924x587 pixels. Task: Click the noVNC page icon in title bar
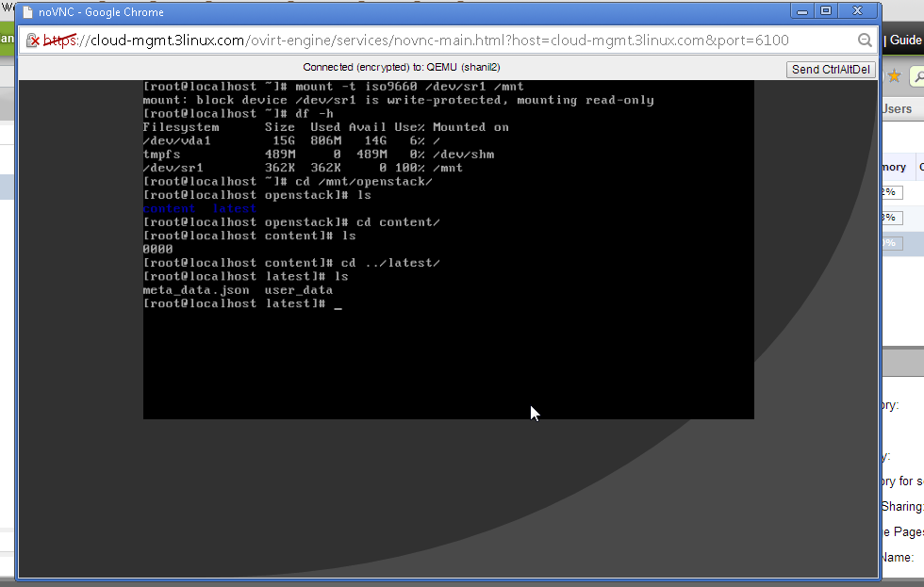(26, 12)
